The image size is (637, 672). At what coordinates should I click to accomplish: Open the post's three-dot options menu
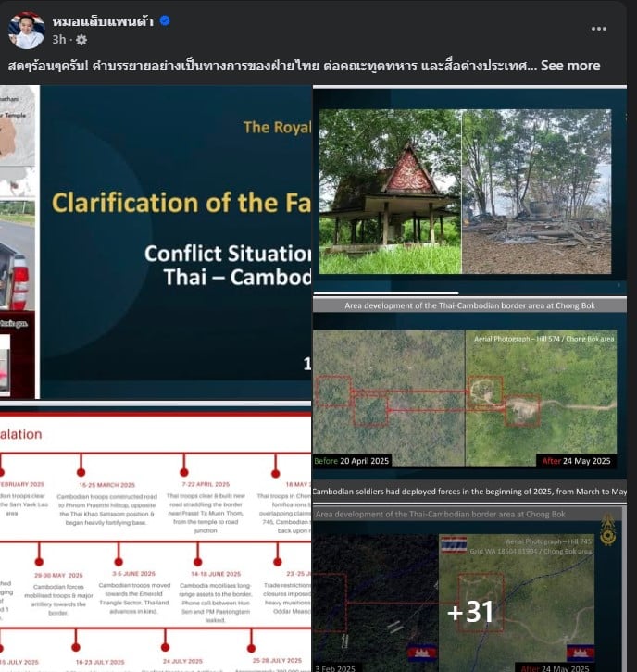(598, 29)
